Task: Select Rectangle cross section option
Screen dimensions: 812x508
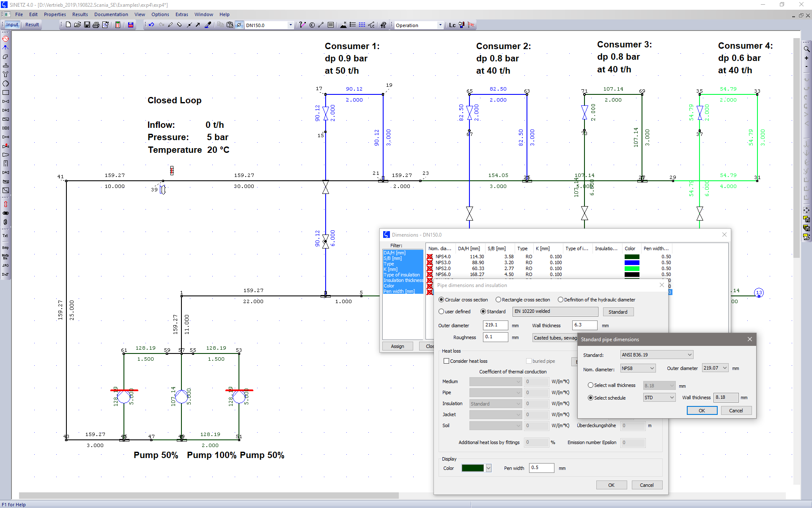Action: pyautogui.click(x=499, y=300)
